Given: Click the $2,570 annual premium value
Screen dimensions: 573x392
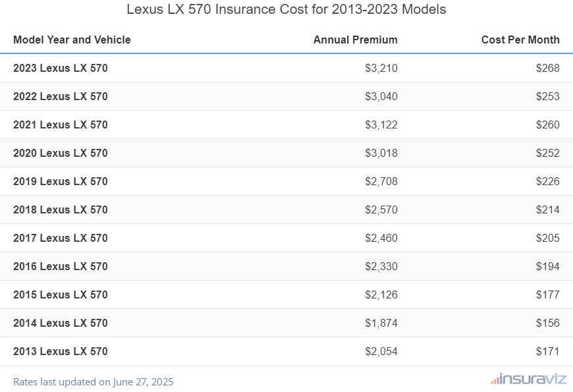Looking at the screenshot, I should 381,210.
